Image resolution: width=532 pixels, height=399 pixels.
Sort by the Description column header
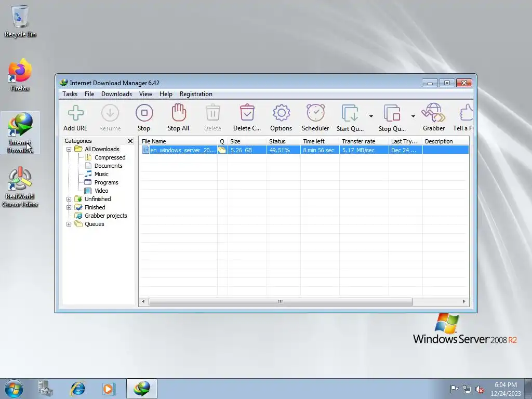coord(445,141)
